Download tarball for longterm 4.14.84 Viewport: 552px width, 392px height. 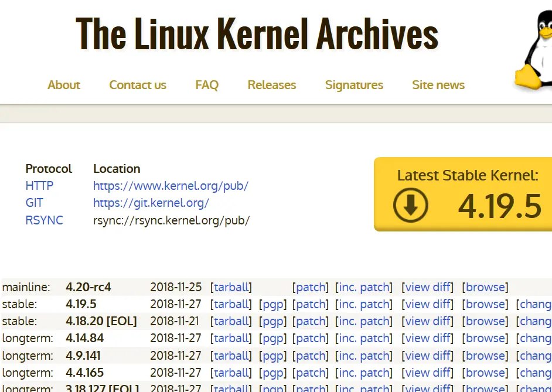[x=231, y=338]
